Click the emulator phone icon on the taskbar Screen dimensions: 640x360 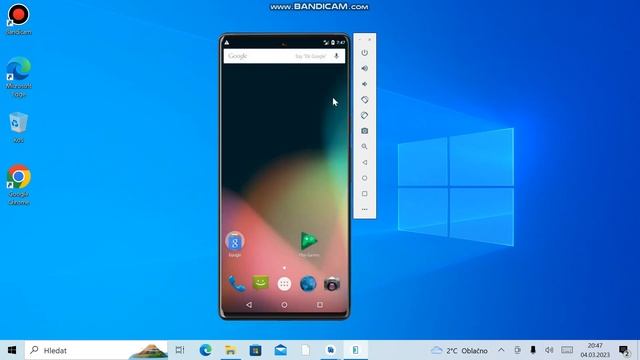(356, 350)
